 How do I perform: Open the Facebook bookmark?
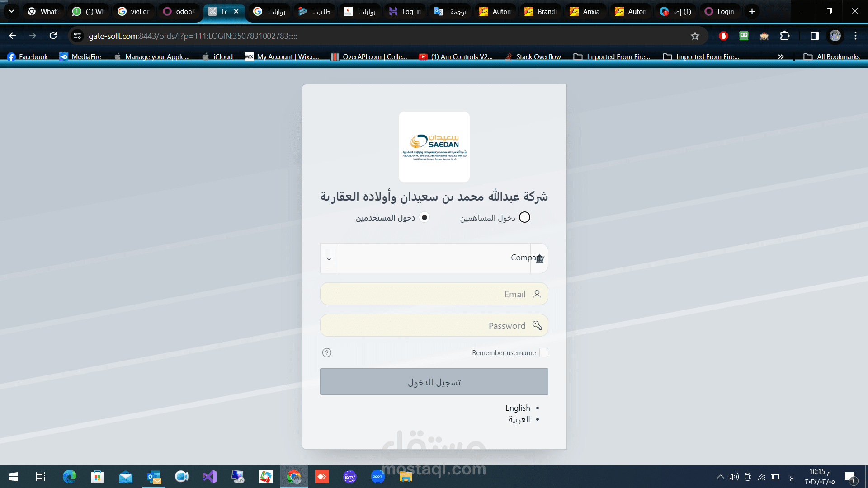(28, 56)
